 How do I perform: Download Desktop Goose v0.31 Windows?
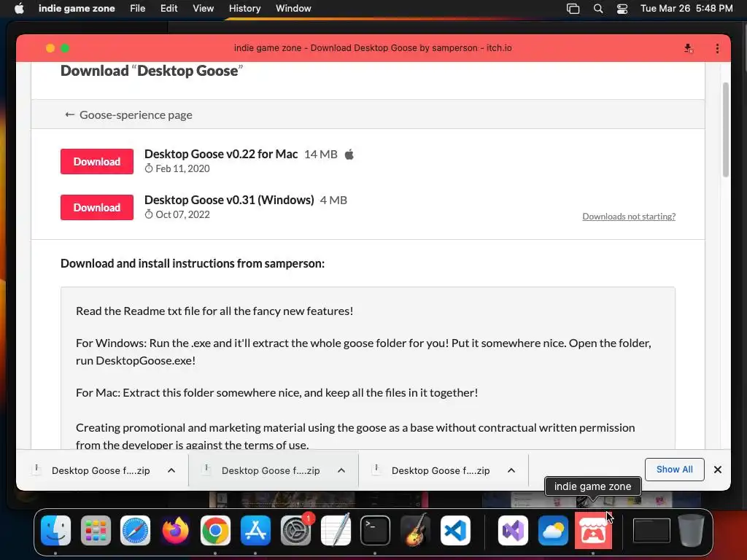(97, 207)
